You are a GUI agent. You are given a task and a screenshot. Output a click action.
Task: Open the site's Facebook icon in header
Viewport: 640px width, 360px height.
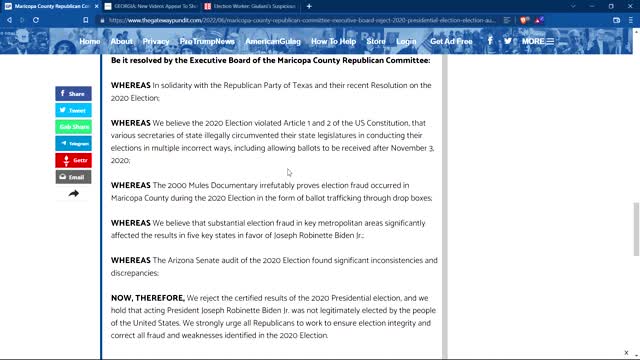[490, 41]
